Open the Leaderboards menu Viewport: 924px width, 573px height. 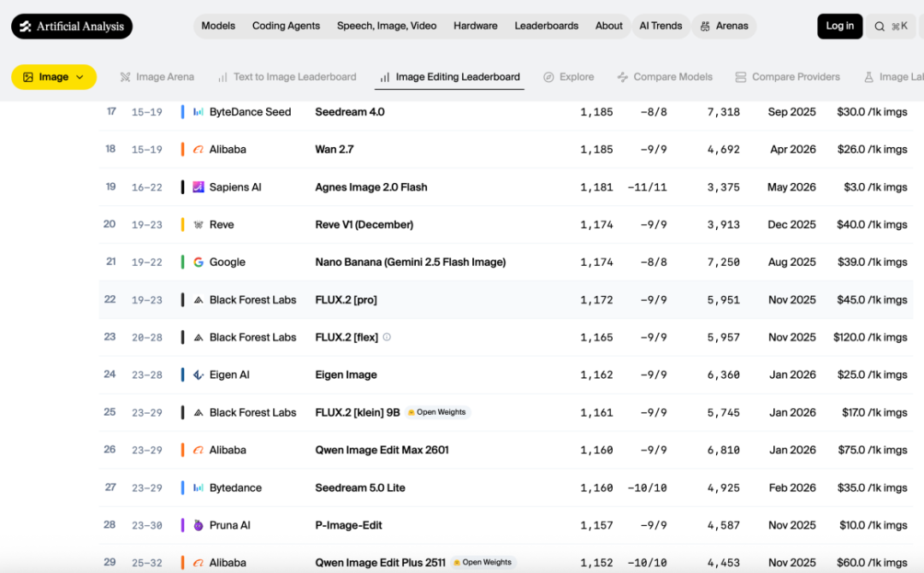pyautogui.click(x=546, y=26)
